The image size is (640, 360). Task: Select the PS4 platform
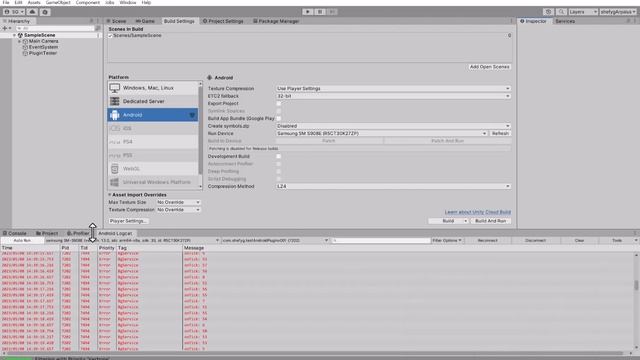pos(153,142)
